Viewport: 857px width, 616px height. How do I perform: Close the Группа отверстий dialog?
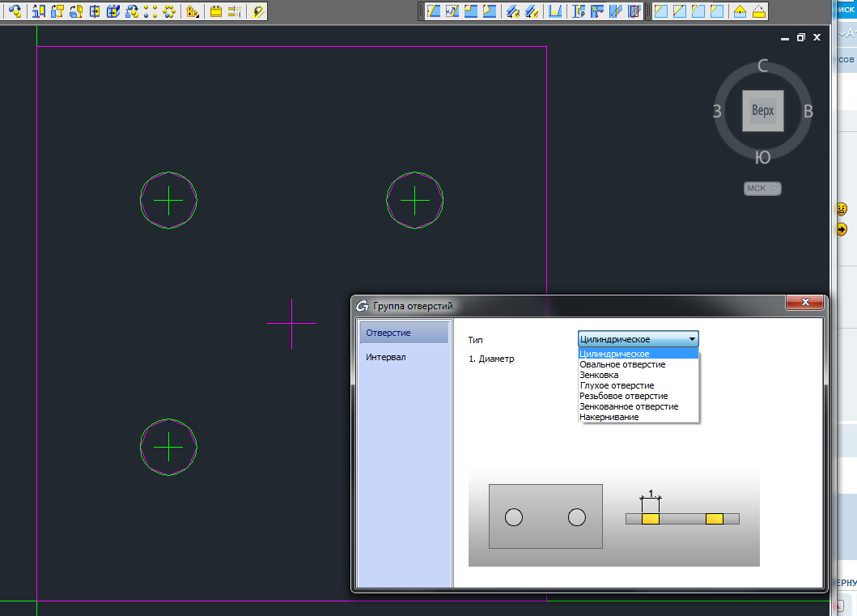[805, 303]
